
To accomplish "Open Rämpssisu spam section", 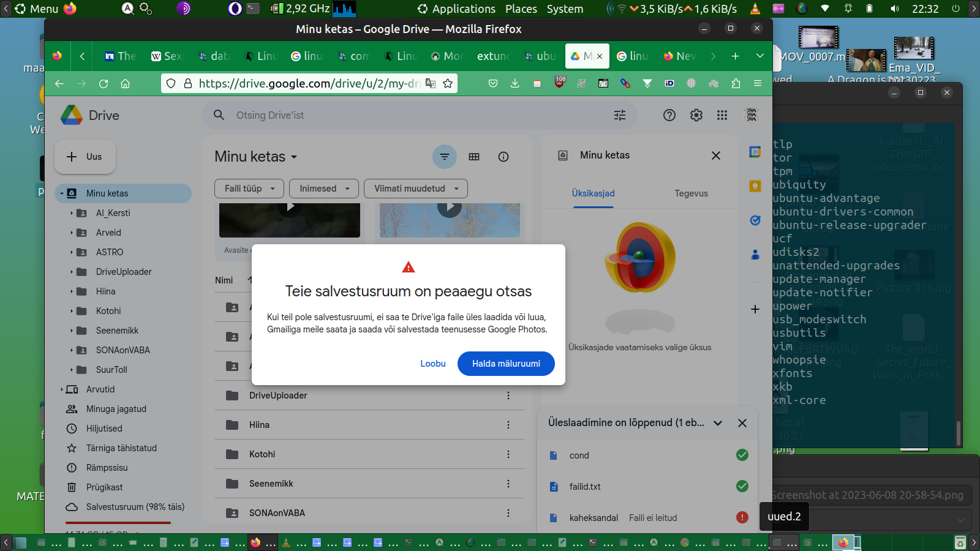I will tap(107, 468).
